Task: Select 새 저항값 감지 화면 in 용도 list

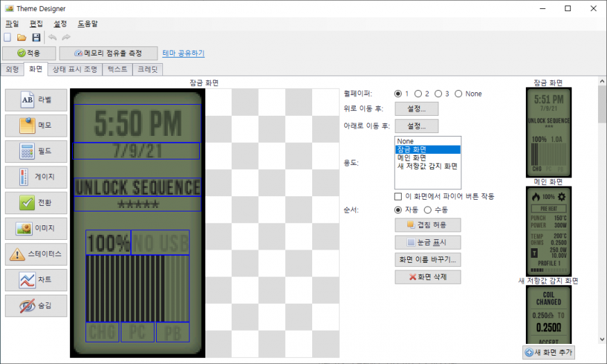Action: coord(428,166)
